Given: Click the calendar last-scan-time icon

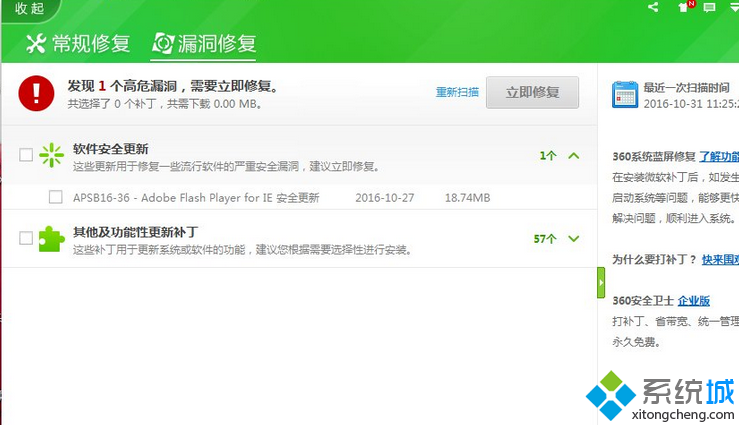Looking at the screenshot, I should coord(624,95).
